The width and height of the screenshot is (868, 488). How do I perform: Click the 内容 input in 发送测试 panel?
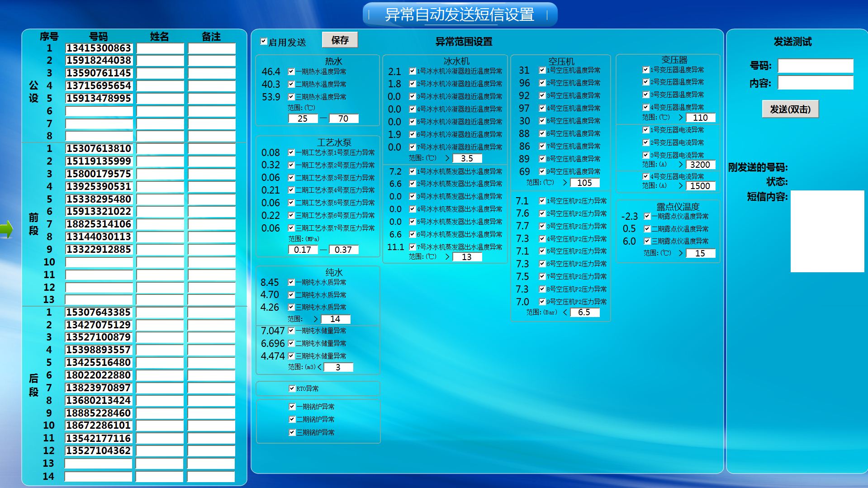(815, 83)
